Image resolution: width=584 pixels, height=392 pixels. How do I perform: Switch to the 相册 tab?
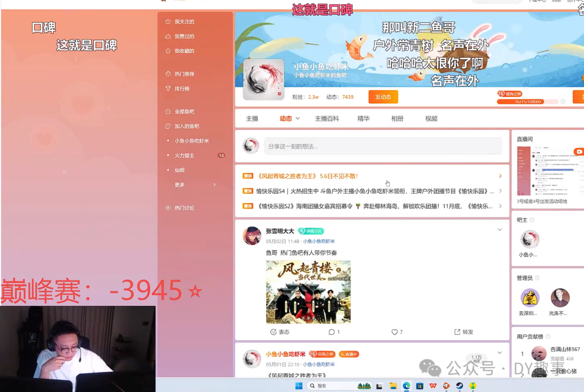click(397, 118)
